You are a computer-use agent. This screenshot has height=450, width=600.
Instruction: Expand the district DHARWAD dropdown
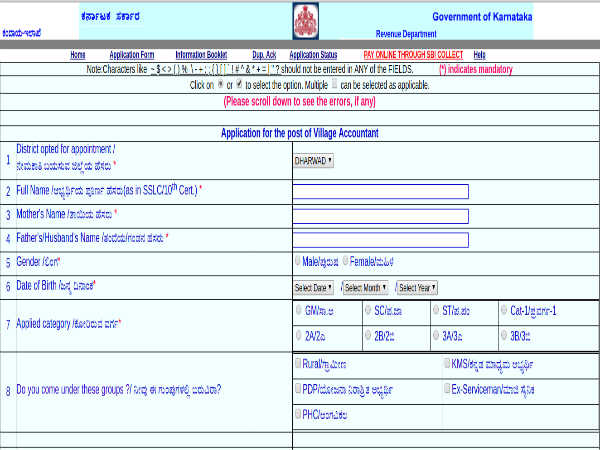coord(314,160)
